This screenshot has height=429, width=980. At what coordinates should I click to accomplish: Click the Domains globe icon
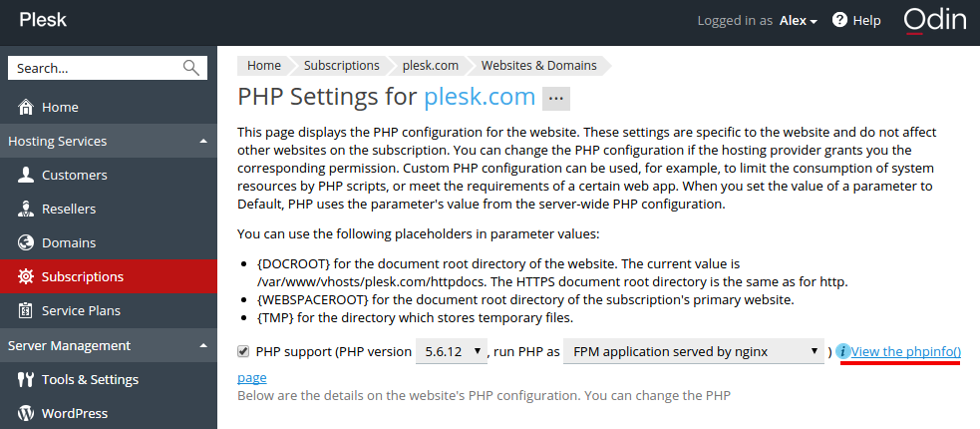click(26, 242)
